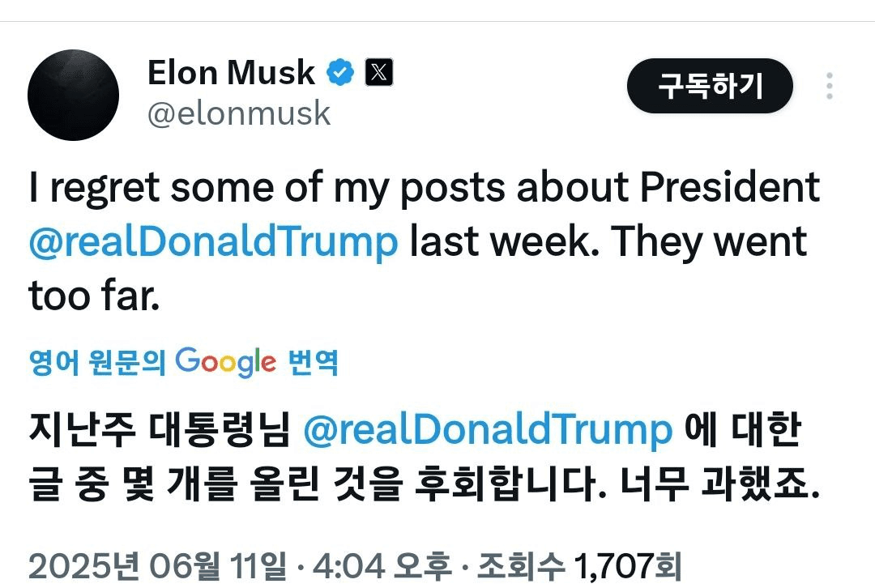The width and height of the screenshot is (875, 588).
Task: Click the "I regret some of" text
Action: [162, 189]
